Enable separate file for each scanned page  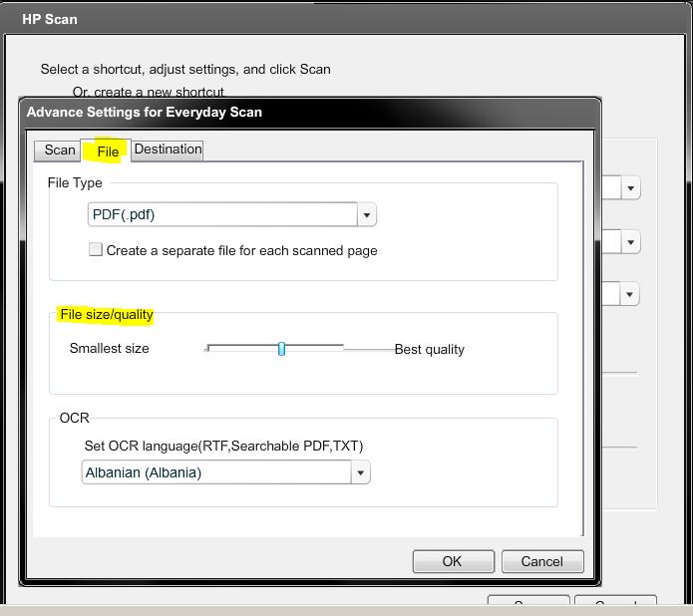coord(96,249)
